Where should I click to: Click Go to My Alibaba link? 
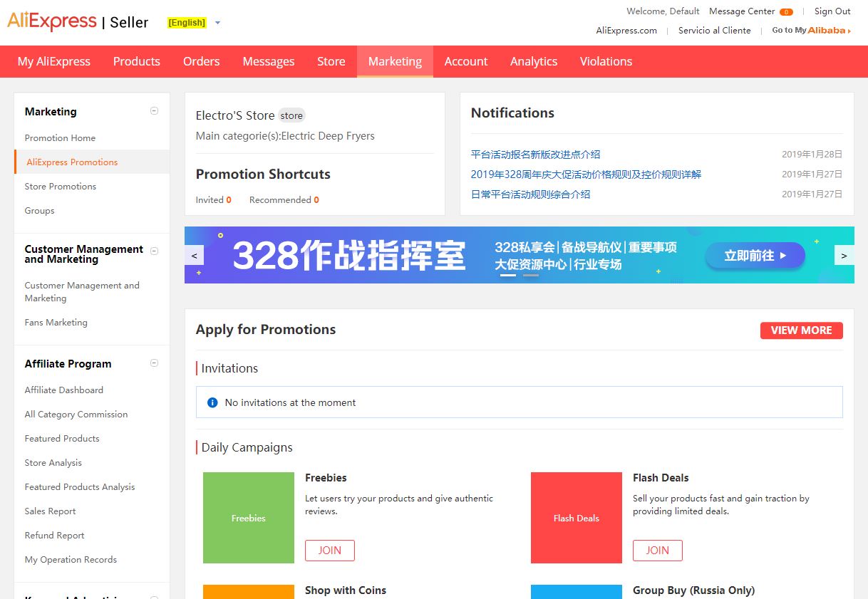coord(811,31)
